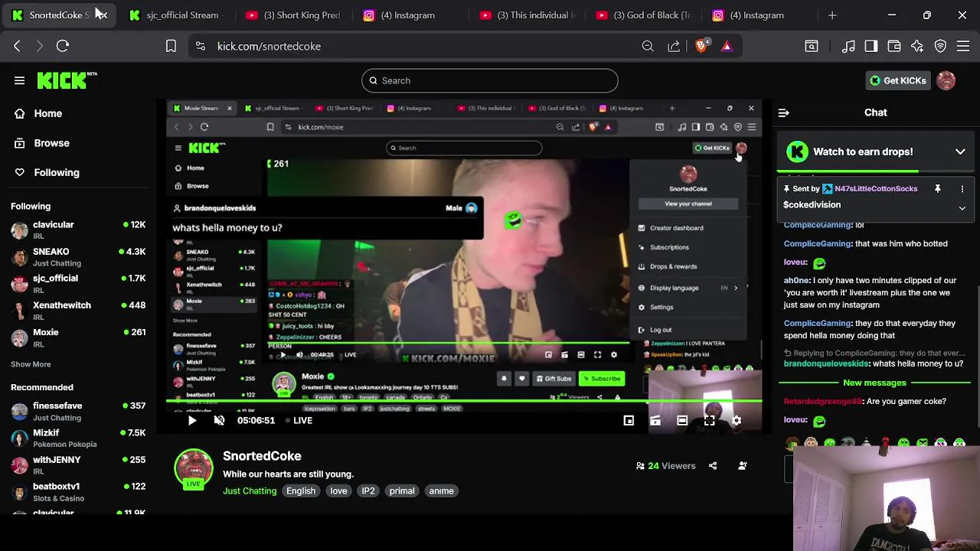980x551 pixels.
Task: Open Brave Rewards triangle icon
Action: (x=727, y=46)
